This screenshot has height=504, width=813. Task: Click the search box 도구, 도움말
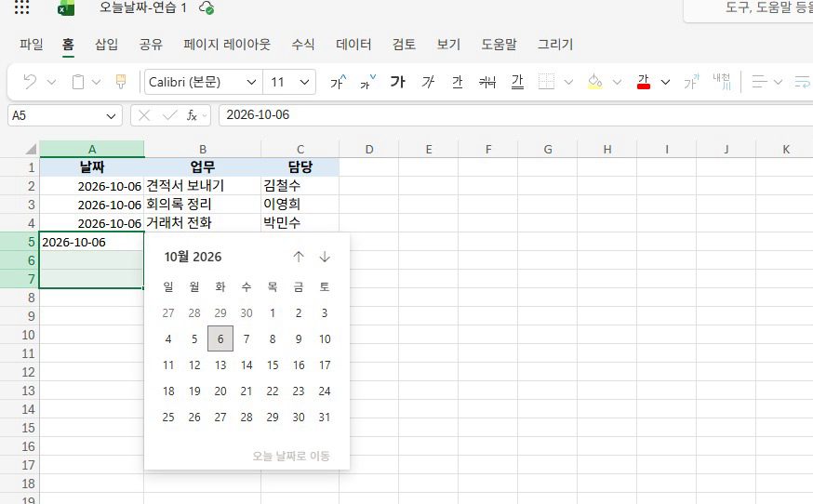(x=748, y=10)
